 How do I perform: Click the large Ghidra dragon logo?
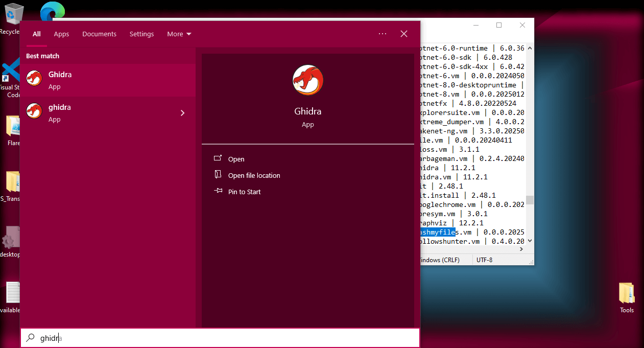[x=307, y=80]
